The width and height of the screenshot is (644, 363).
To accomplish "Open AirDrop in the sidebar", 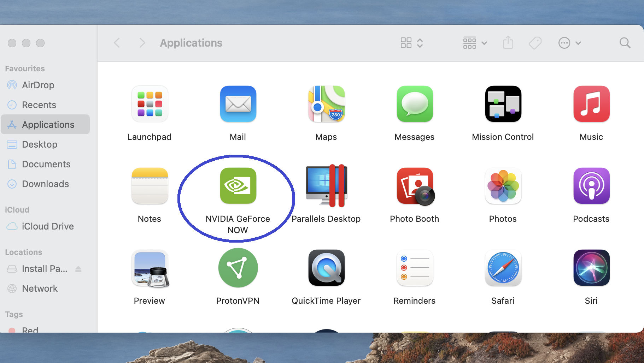I will click(45, 85).
